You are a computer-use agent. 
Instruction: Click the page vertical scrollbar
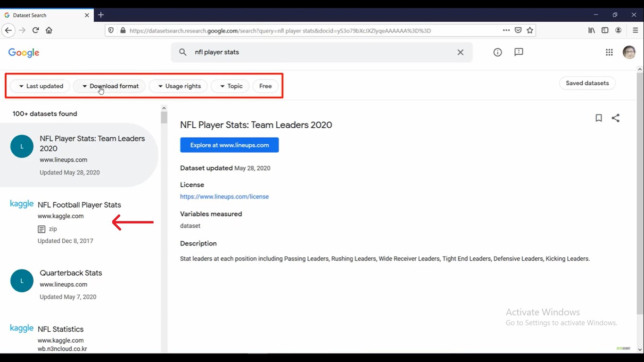640,193
